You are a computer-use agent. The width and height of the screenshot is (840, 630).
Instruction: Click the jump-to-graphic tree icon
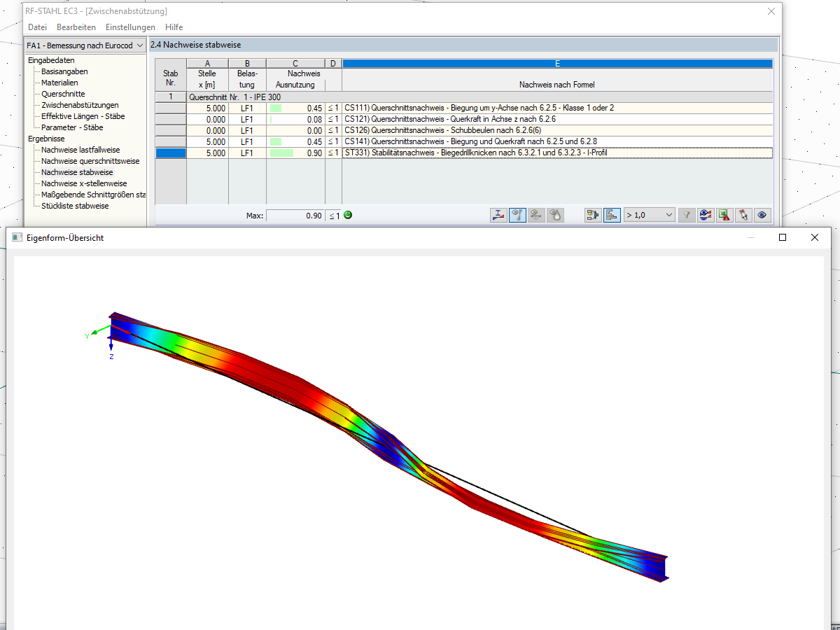[x=593, y=216]
